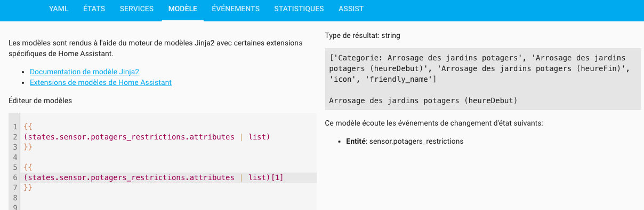Open the SERVICES tab

click(136, 9)
